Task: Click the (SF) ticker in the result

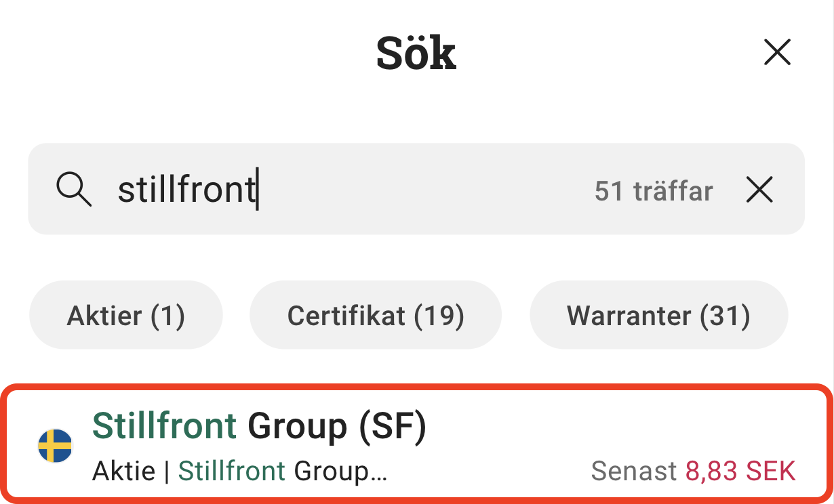Action: click(391, 427)
